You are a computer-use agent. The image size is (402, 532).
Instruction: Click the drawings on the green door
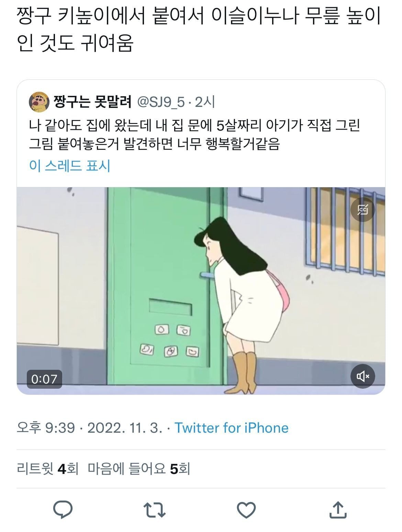click(170, 341)
